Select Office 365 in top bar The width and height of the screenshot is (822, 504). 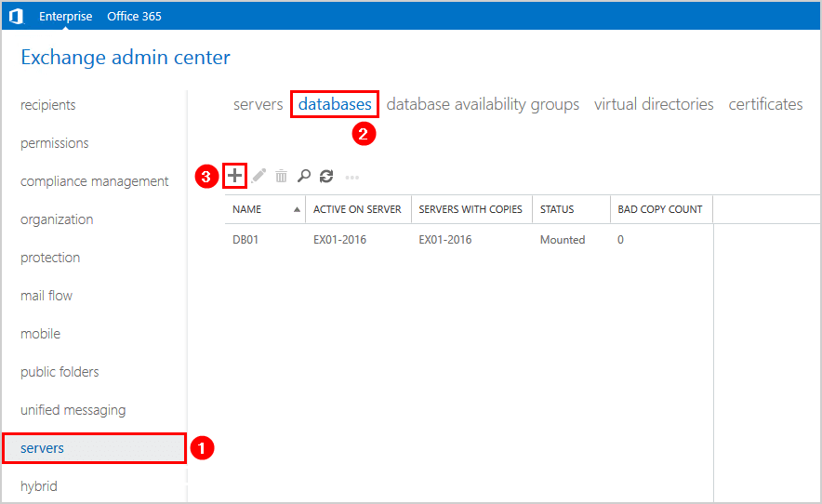[x=134, y=16]
